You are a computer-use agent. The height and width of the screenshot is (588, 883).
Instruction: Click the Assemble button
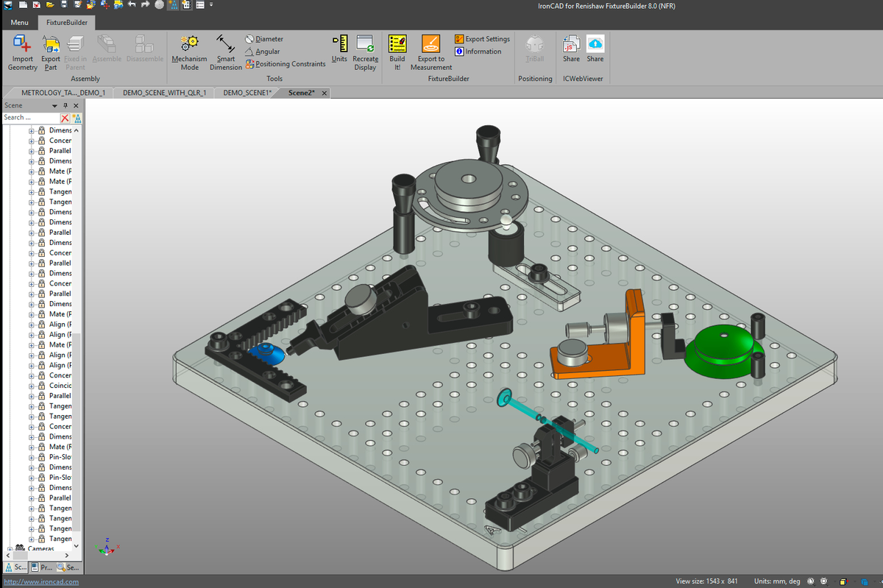[x=107, y=49]
